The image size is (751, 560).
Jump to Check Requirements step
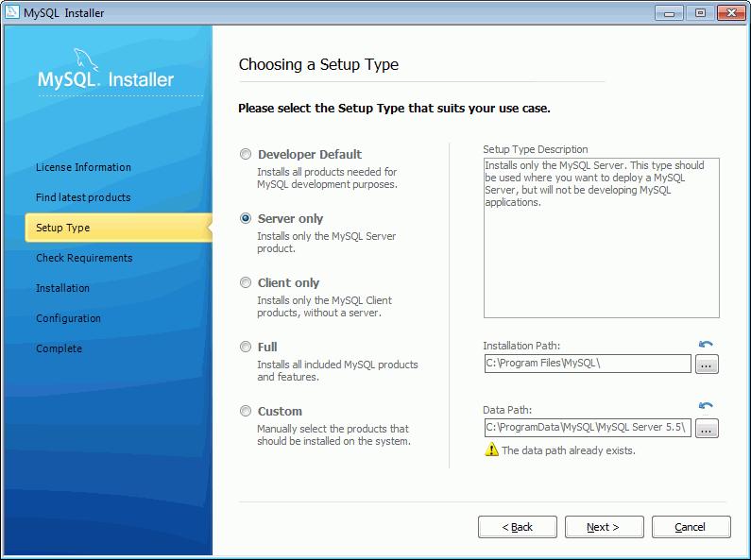(84, 258)
